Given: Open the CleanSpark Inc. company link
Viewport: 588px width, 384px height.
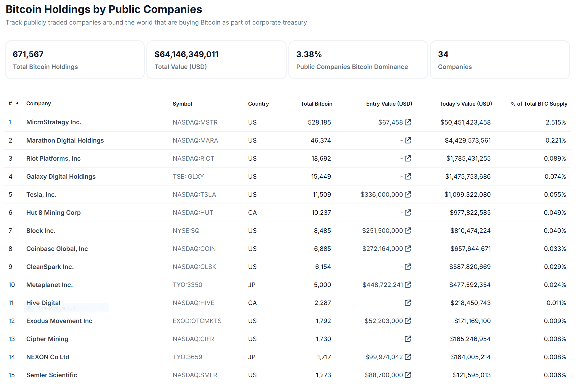Looking at the screenshot, I should coord(50,267).
